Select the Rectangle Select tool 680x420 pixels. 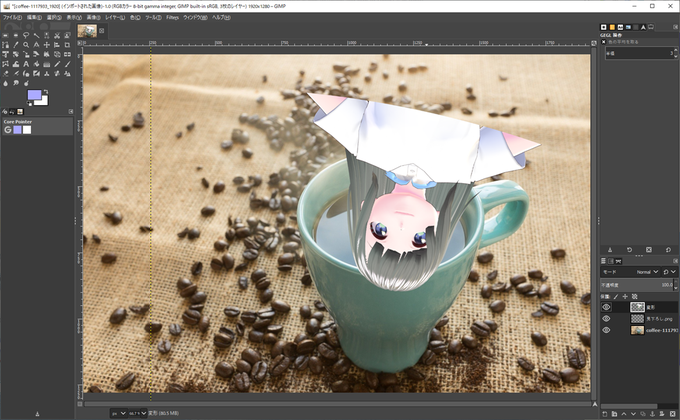[x=5, y=35]
